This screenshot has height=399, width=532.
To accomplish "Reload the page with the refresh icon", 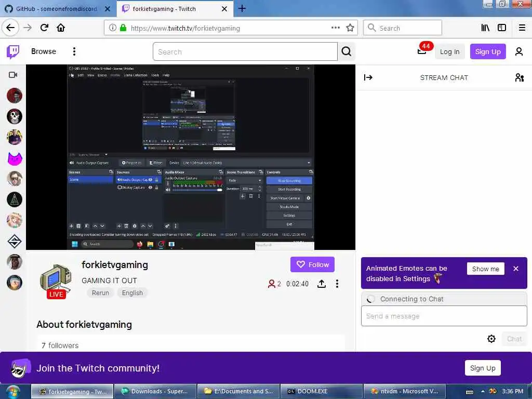I will [45, 28].
